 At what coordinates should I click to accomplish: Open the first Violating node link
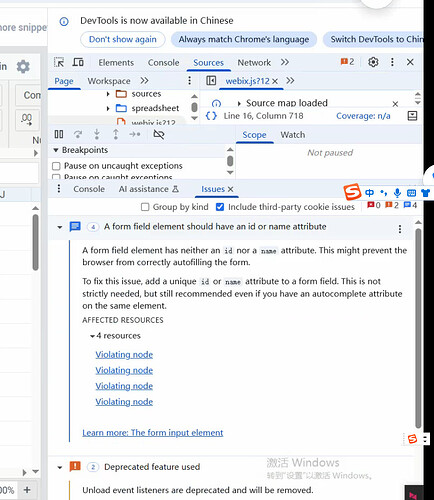click(x=124, y=355)
